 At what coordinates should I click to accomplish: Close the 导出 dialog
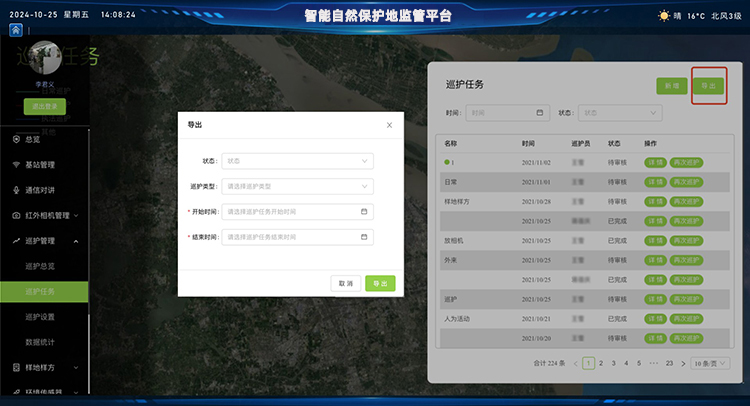click(x=389, y=125)
